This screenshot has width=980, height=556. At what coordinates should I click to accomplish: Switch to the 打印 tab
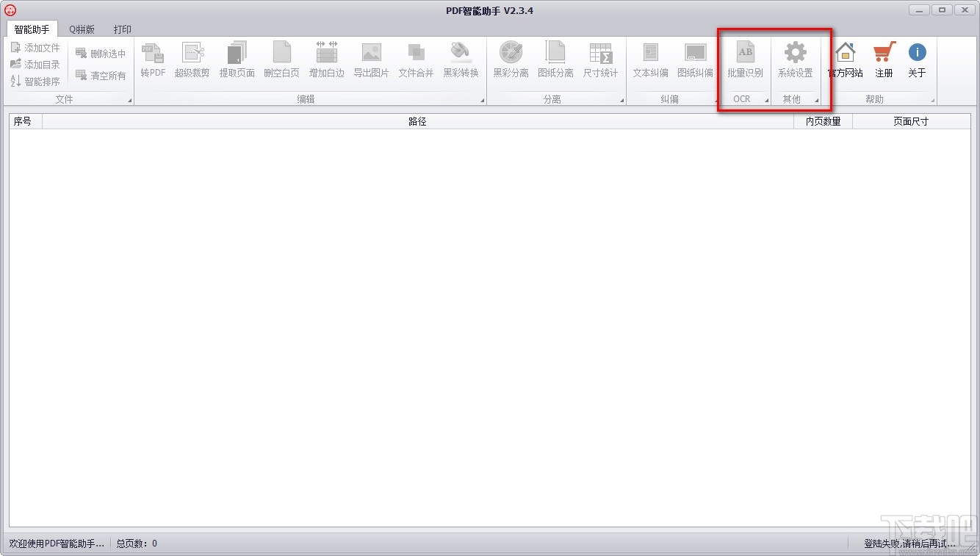coord(122,29)
